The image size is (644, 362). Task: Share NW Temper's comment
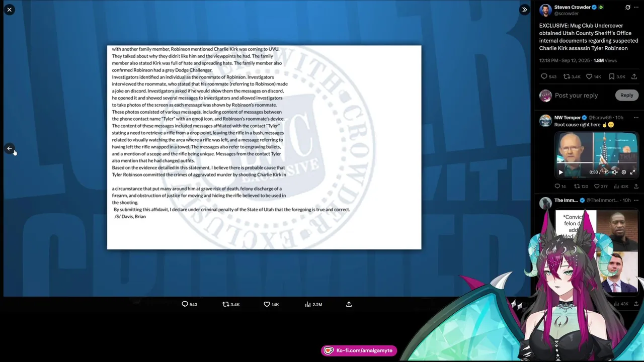(636, 186)
